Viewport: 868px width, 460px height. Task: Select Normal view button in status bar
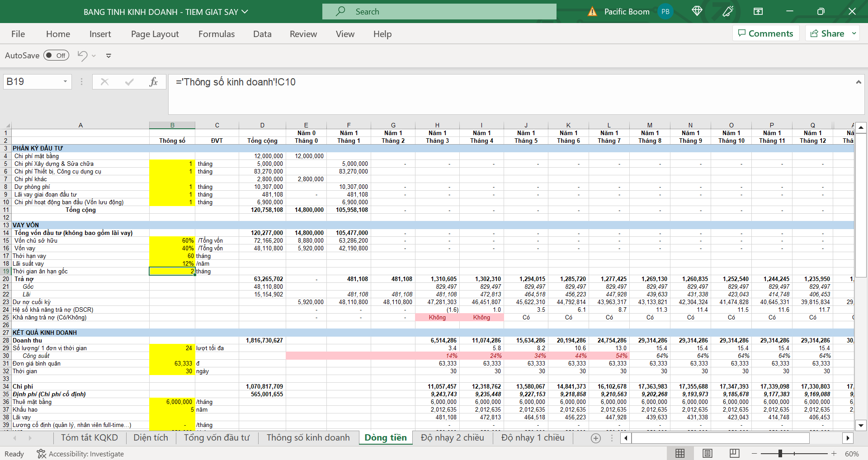(680, 453)
